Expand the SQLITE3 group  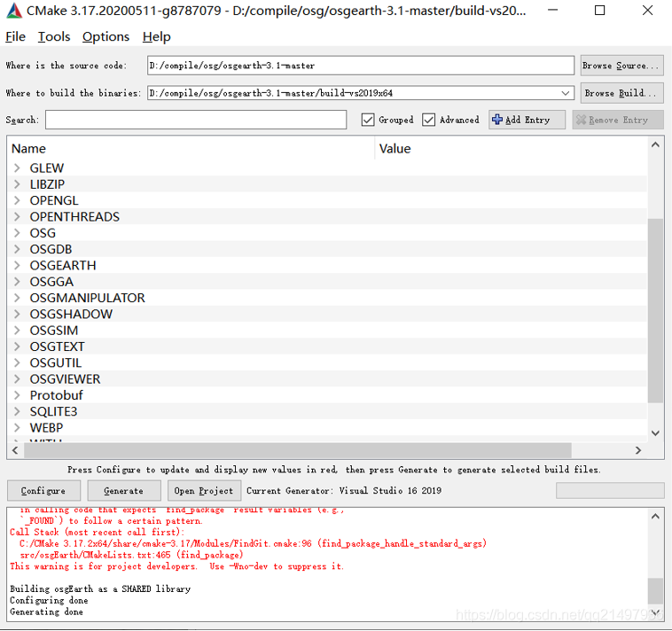click(x=17, y=412)
